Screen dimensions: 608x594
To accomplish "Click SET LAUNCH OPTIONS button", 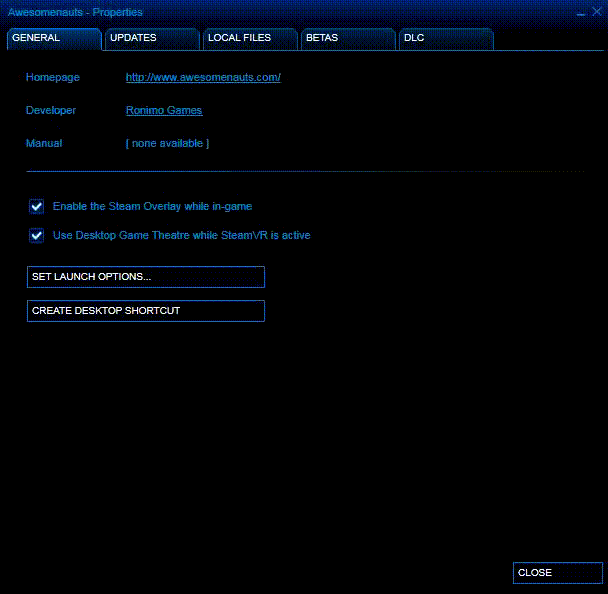I will click(x=146, y=277).
